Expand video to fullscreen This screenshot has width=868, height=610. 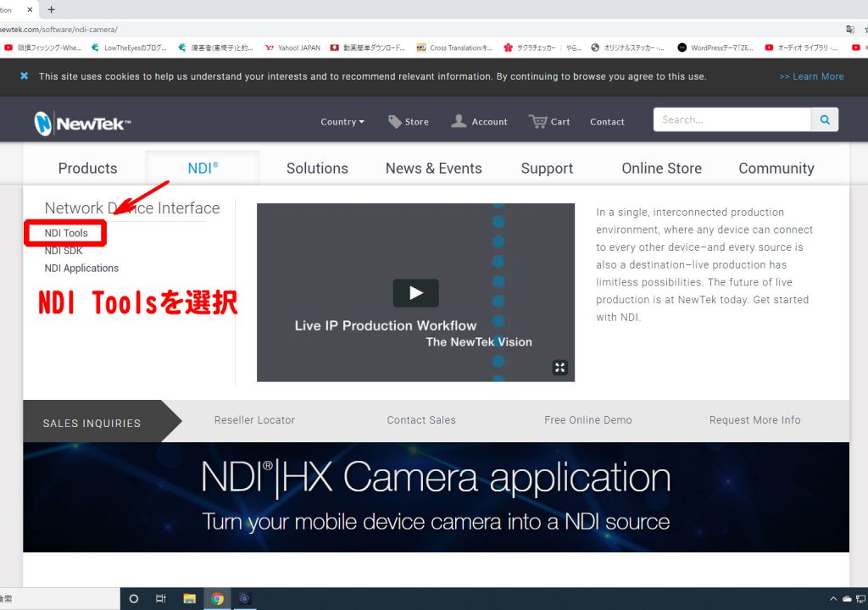point(559,367)
